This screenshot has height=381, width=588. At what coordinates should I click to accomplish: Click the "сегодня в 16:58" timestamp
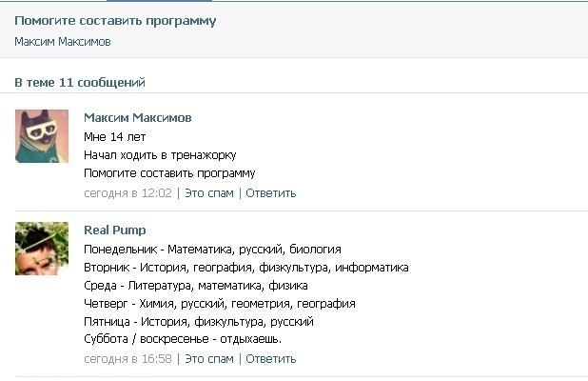click(x=127, y=359)
